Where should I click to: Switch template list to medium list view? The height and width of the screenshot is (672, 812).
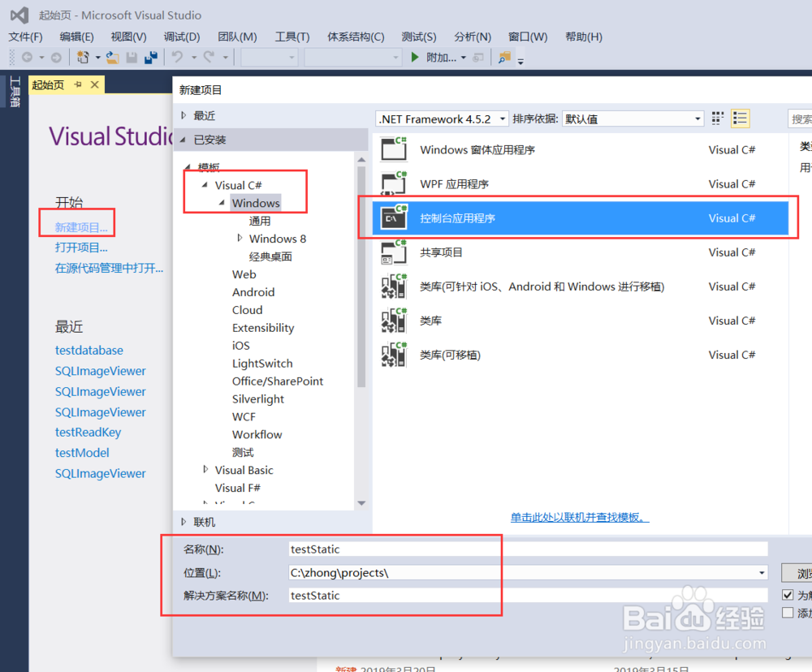[x=740, y=118]
